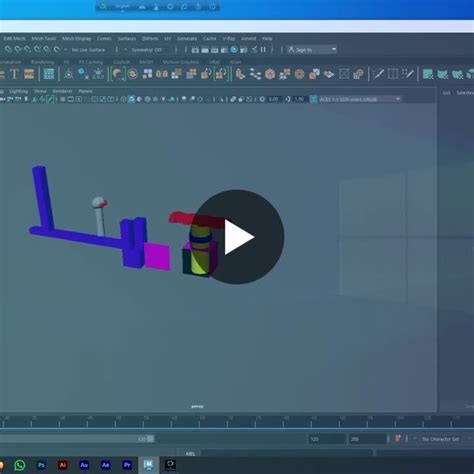Image resolution: width=474 pixels, height=474 pixels.
Task: Open the Render View window icon
Action: (x=195, y=50)
